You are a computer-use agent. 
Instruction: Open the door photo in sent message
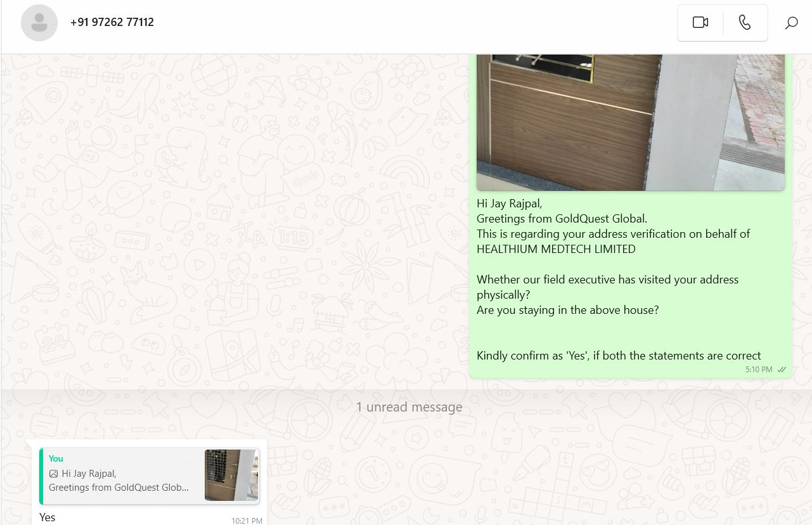tap(631, 122)
